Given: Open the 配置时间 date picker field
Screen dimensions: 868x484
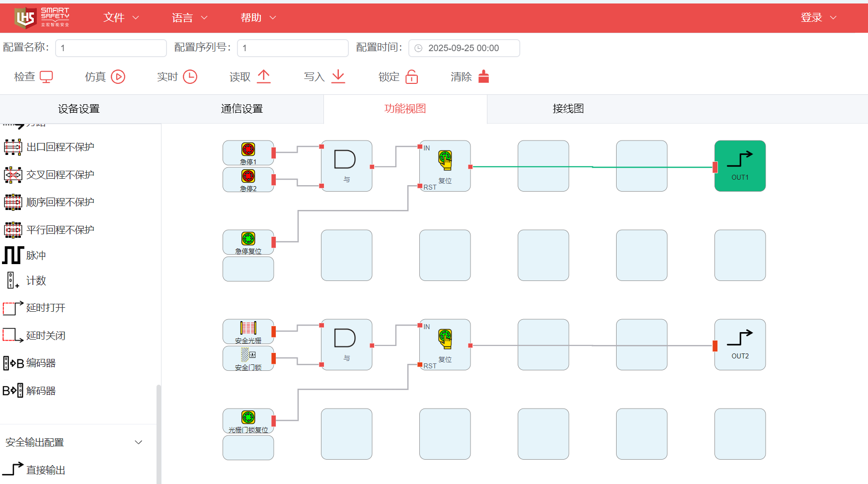Looking at the screenshot, I should pyautogui.click(x=464, y=48).
